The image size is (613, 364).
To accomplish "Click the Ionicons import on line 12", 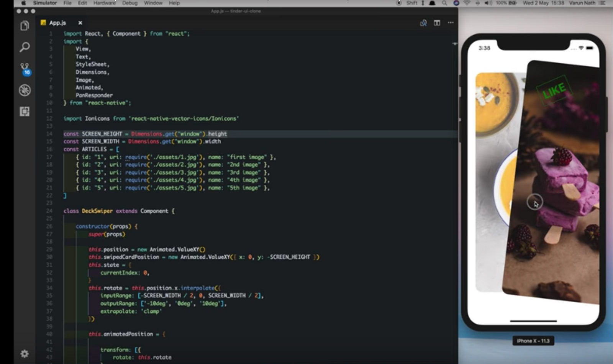I will tap(97, 118).
